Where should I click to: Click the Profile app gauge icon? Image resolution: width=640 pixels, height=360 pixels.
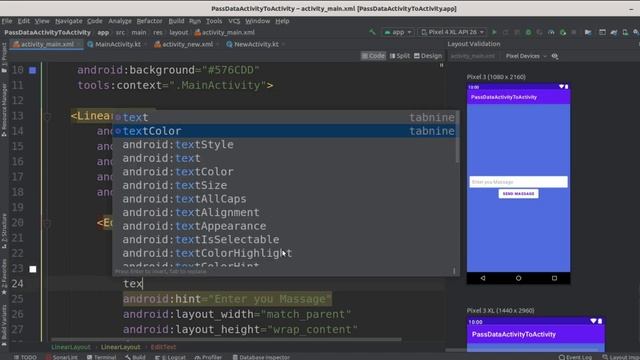click(x=551, y=32)
